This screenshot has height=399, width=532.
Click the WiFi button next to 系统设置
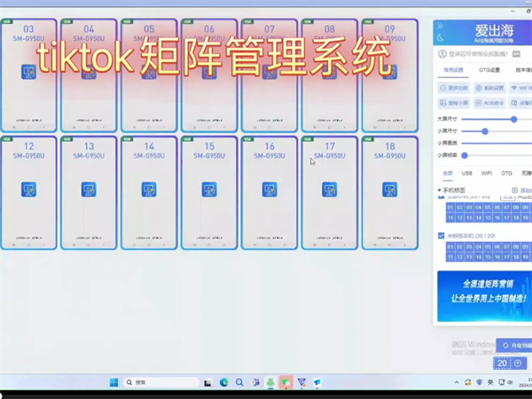[520, 88]
